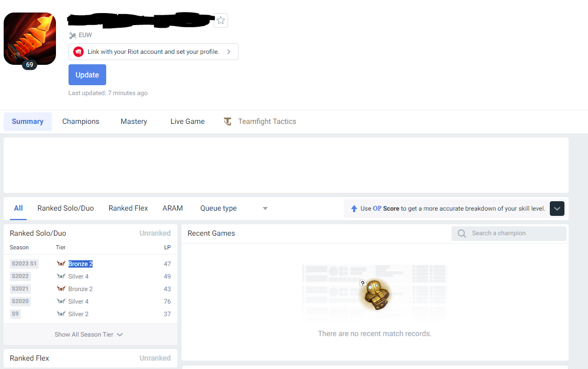Click the Teamfight Tactics logo icon

click(228, 121)
